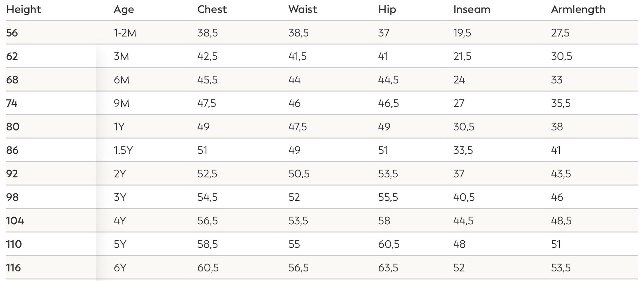Click the height 116 row label
The width and height of the screenshot is (644, 281).
coord(14,268)
